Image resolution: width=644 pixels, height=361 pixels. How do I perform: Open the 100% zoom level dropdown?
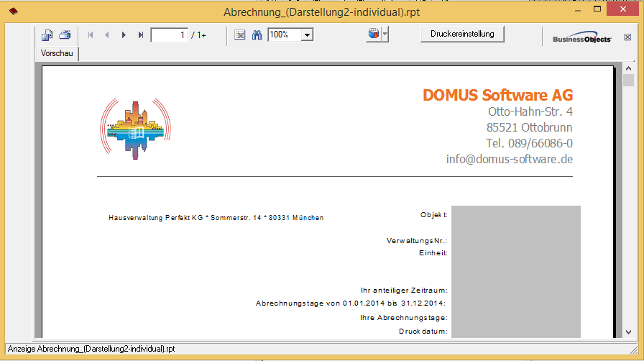coord(307,35)
